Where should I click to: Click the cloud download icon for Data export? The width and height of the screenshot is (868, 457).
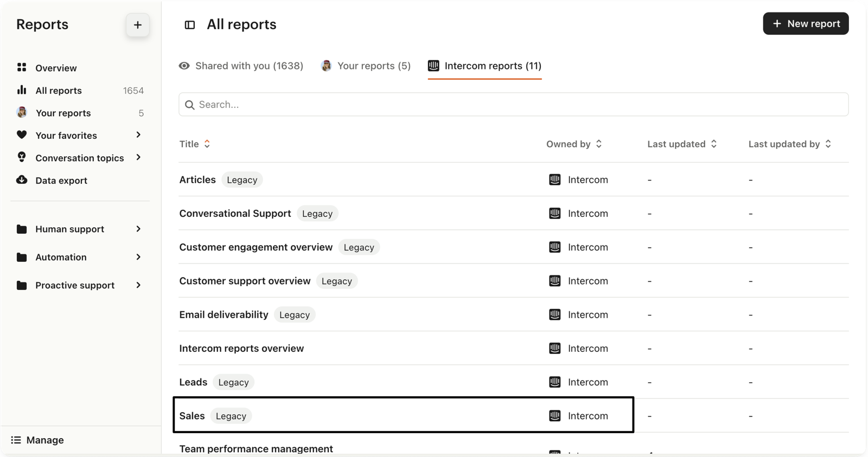pyautogui.click(x=22, y=180)
